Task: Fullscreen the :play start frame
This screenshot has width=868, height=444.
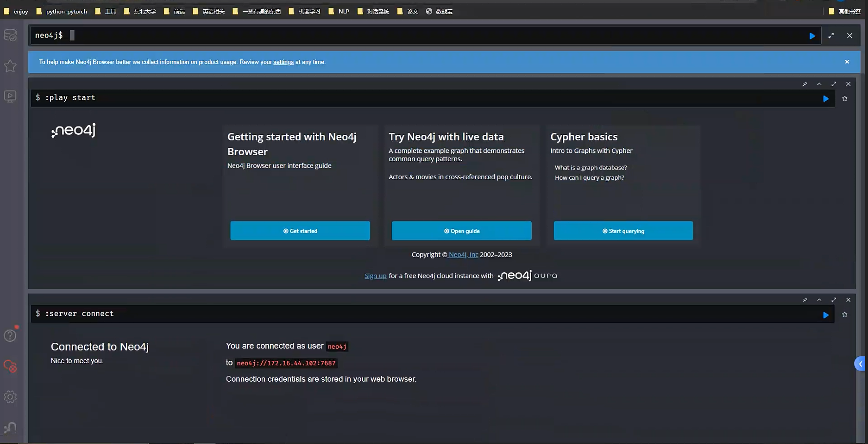Action: click(834, 84)
